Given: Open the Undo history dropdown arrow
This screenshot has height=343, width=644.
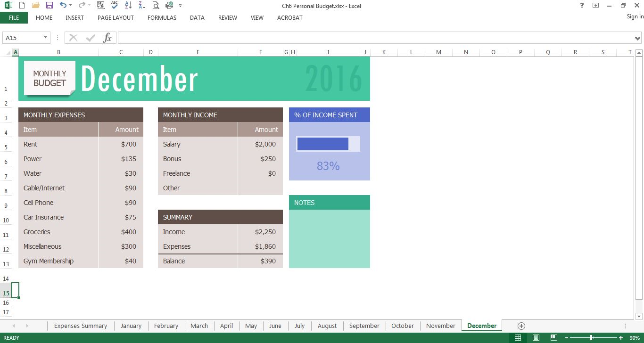Looking at the screenshot, I should coord(71,6).
